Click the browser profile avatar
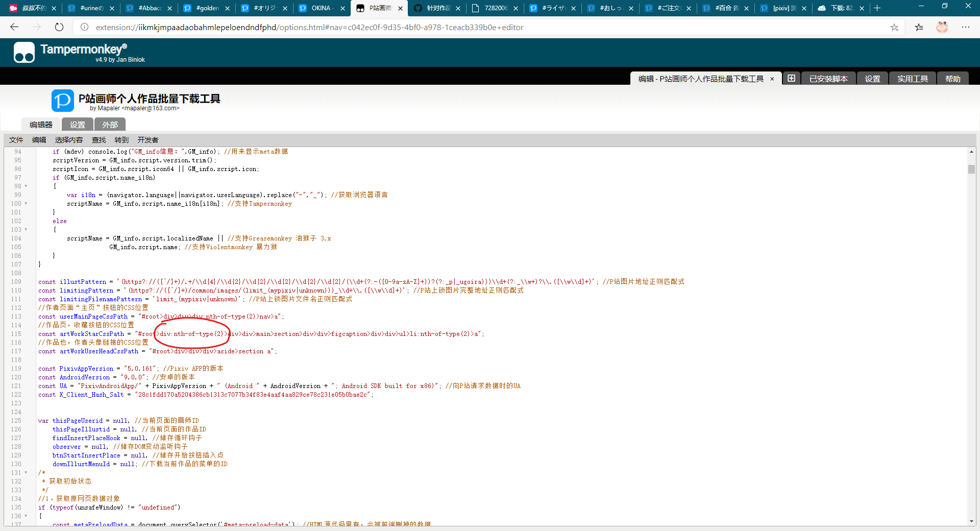 click(x=942, y=27)
